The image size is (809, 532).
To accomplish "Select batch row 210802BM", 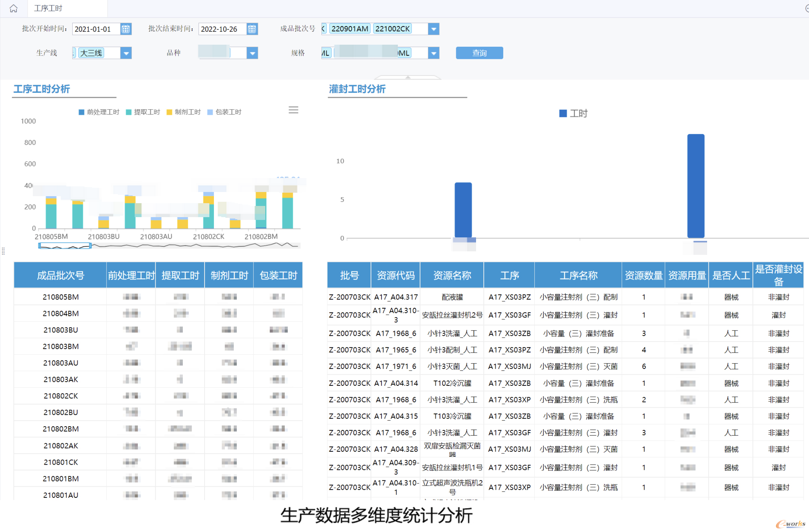I will (158, 429).
